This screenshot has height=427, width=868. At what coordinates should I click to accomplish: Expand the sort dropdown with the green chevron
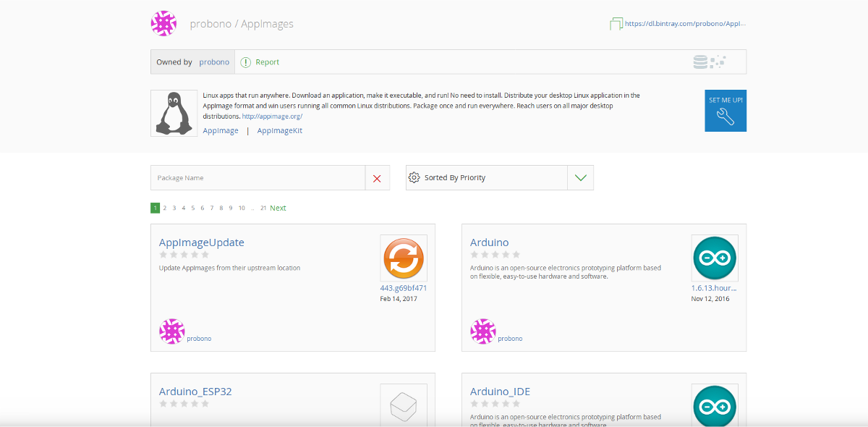[580, 178]
